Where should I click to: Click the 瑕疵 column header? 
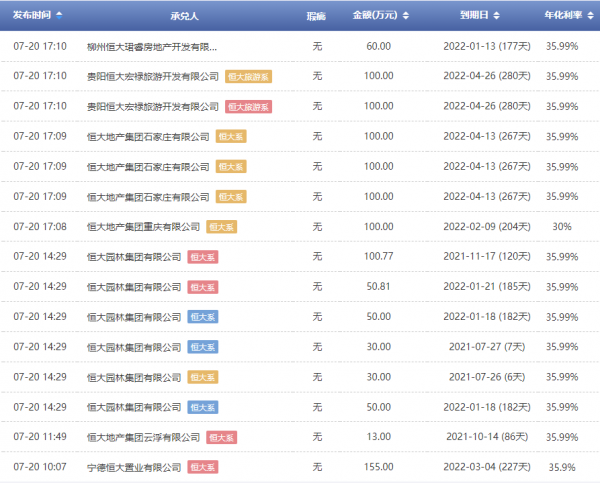coord(316,16)
